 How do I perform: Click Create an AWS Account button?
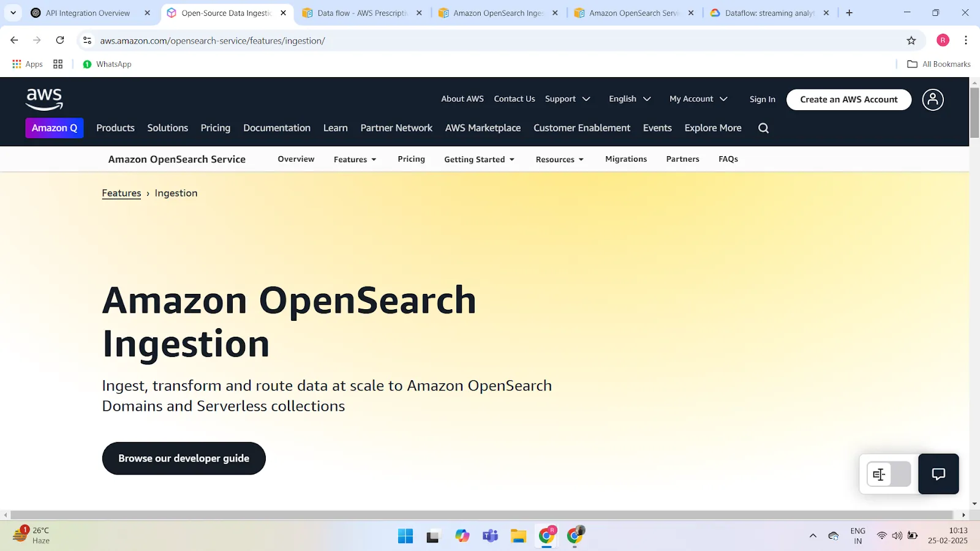(849, 99)
